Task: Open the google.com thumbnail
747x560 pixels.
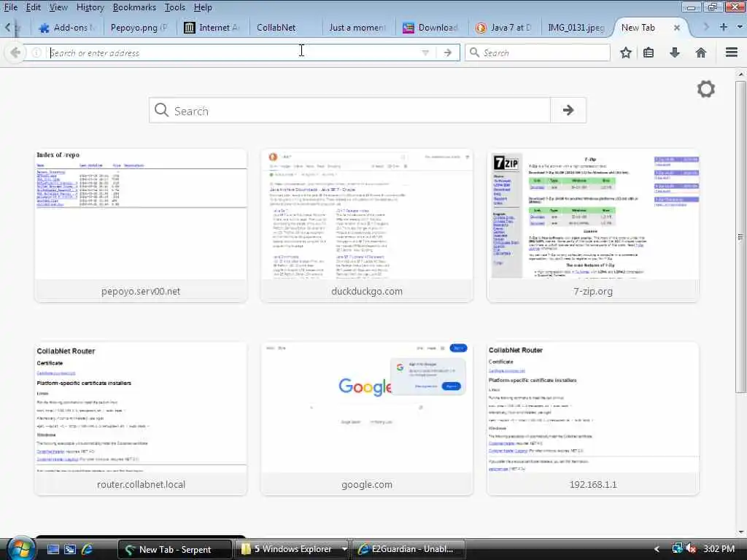Action: [367, 419]
